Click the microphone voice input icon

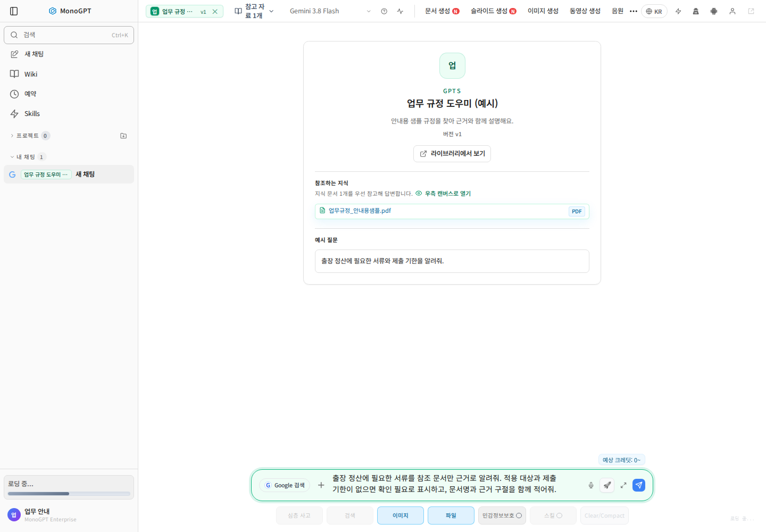[590, 485]
